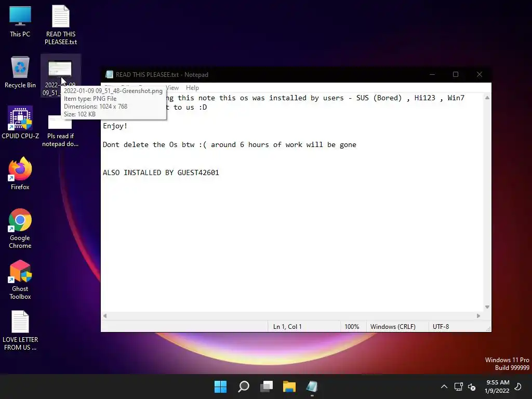Select LOVE LETTER FROM US file

click(20, 330)
